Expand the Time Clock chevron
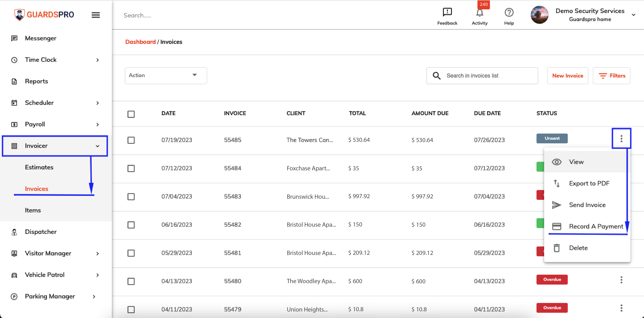The height and width of the screenshot is (318, 644). click(98, 60)
